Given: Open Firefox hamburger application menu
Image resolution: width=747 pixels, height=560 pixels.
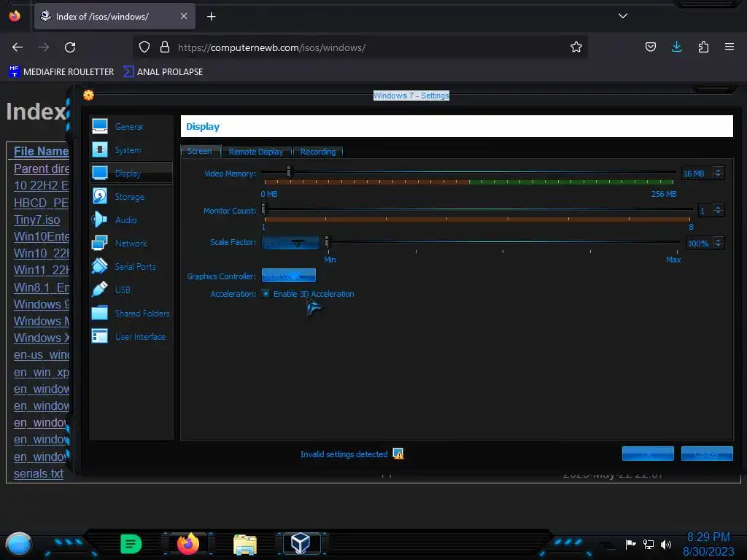Looking at the screenshot, I should point(729,47).
